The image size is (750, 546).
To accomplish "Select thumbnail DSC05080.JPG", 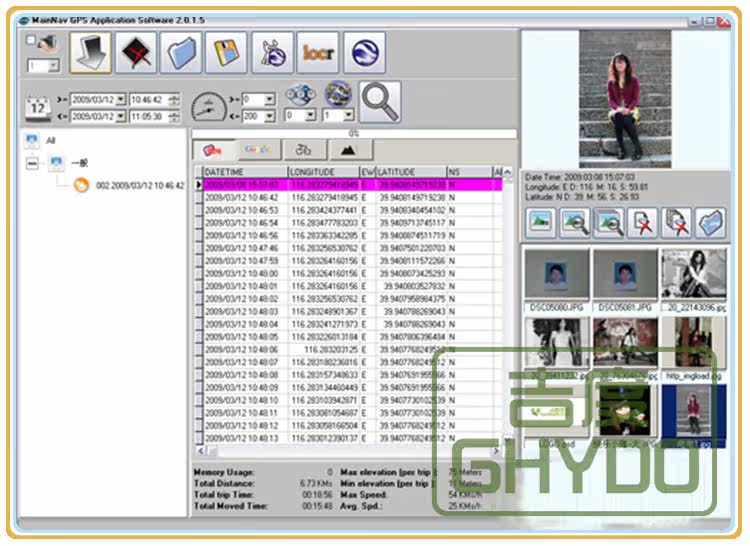I will pyautogui.click(x=557, y=280).
